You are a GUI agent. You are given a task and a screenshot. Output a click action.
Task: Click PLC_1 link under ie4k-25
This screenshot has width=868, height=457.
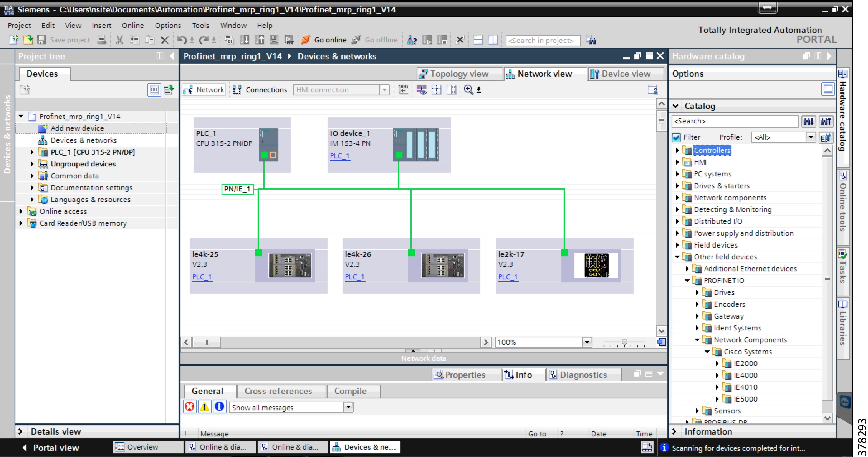[202, 277]
